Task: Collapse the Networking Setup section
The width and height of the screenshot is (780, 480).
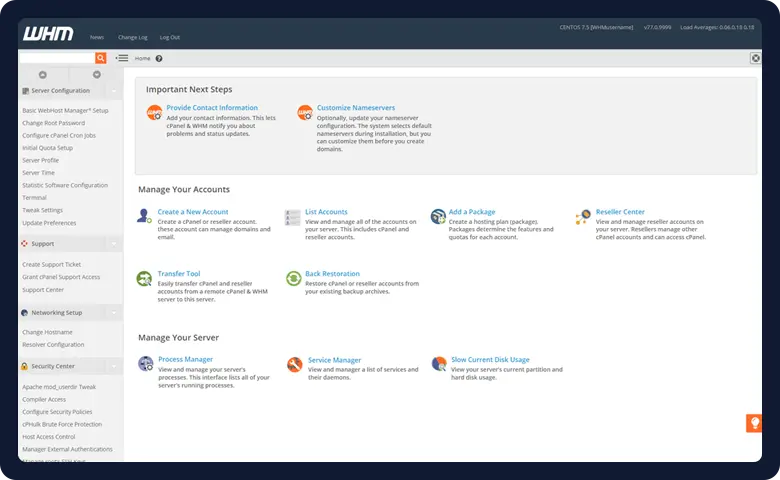Action: click(114, 312)
